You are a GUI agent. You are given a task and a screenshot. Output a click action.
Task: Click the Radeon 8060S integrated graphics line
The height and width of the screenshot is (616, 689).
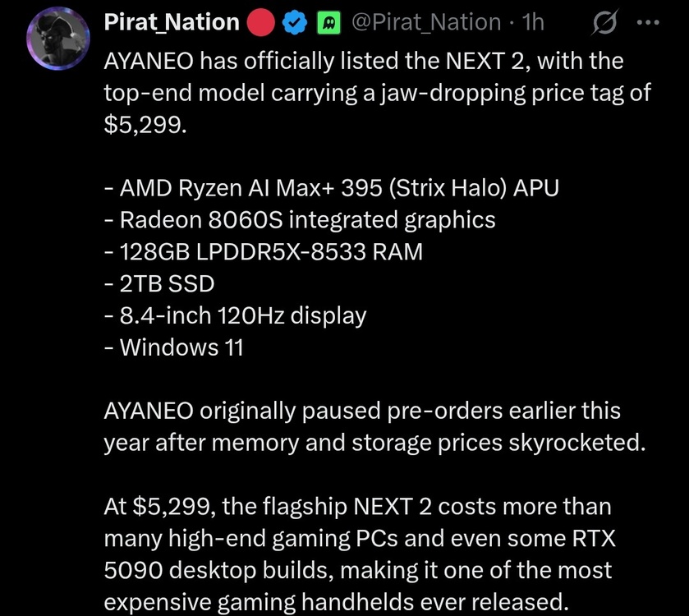(300, 220)
